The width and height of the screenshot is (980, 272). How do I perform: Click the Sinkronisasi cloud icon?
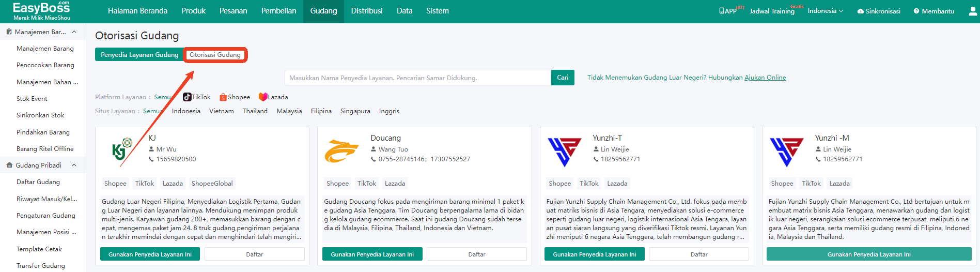[x=861, y=11]
